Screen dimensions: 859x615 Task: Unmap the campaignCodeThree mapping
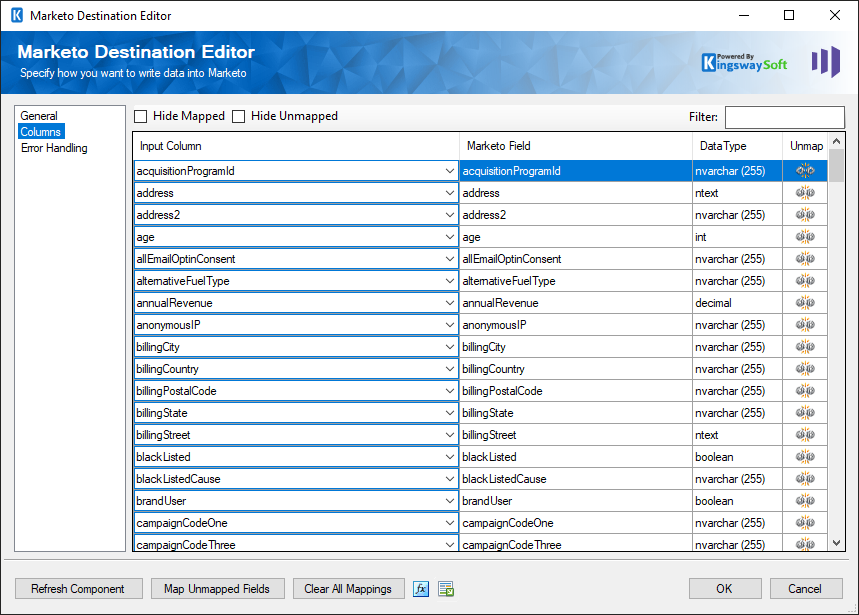pos(805,544)
